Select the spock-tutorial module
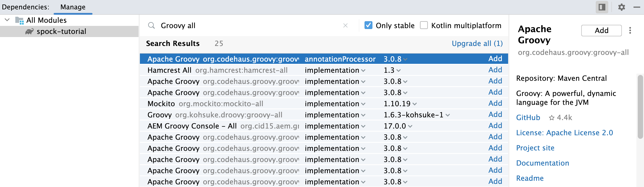 tap(69, 31)
